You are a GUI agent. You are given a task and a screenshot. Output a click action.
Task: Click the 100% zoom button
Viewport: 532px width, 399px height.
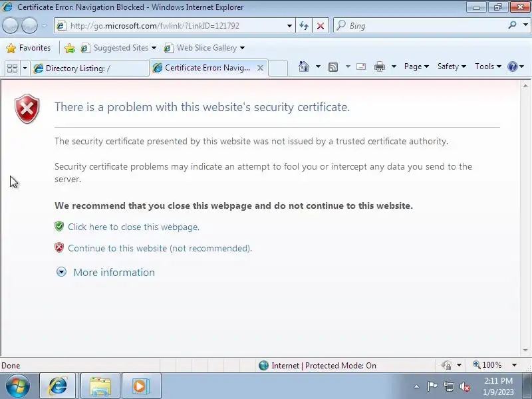[x=487, y=365]
